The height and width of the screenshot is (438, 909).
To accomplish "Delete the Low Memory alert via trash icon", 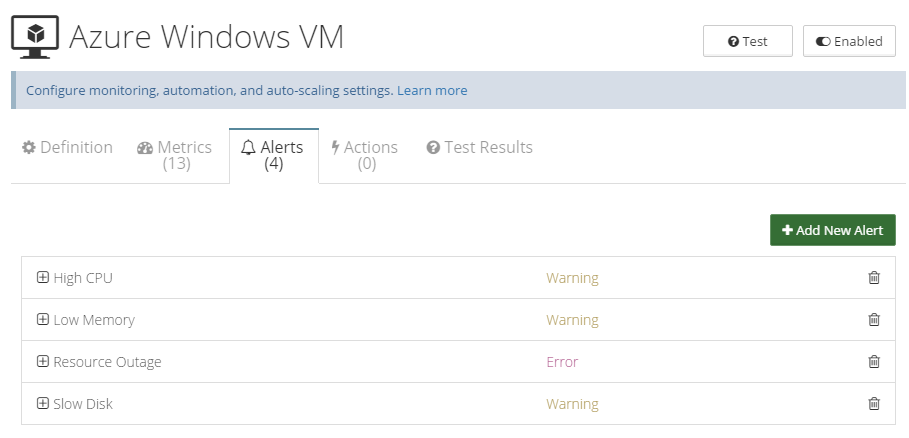I will [x=874, y=319].
